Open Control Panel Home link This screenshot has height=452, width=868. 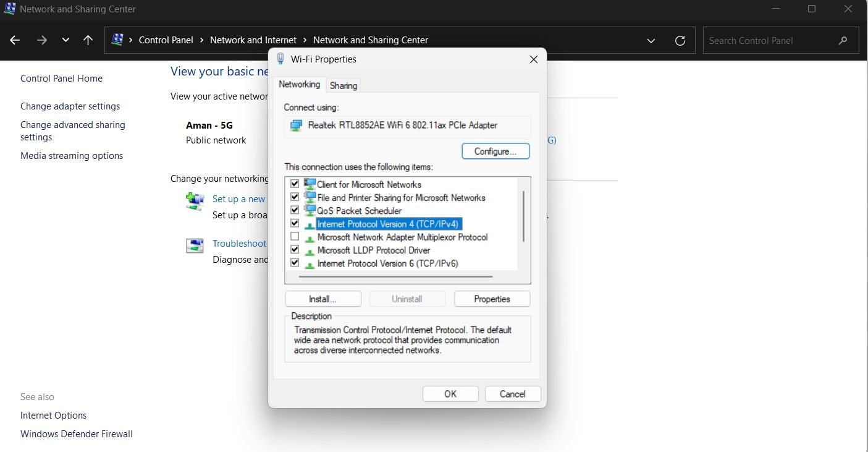[x=61, y=79]
